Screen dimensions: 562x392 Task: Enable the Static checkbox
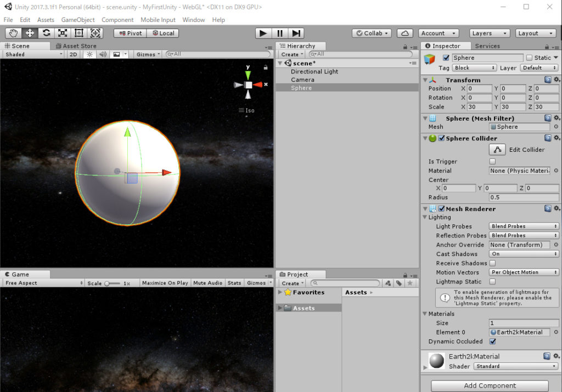[x=529, y=58]
